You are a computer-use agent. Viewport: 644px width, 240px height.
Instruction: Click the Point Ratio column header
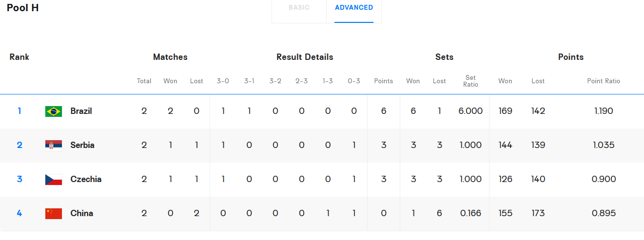[604, 81]
